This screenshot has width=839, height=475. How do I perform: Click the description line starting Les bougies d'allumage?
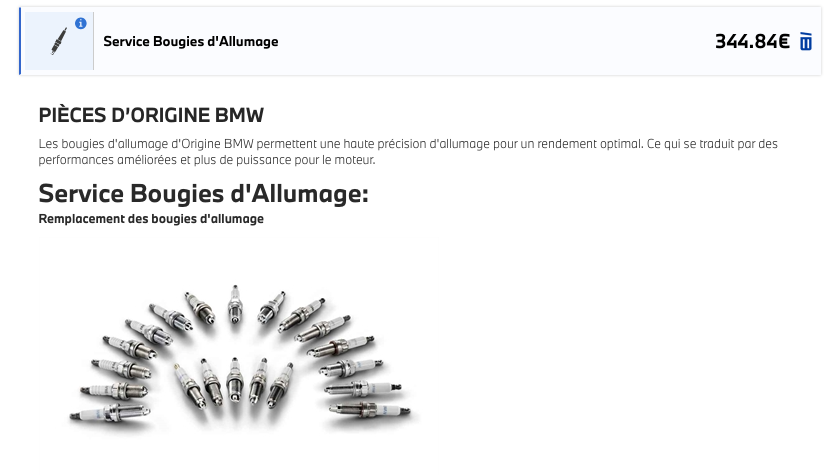pos(408,144)
